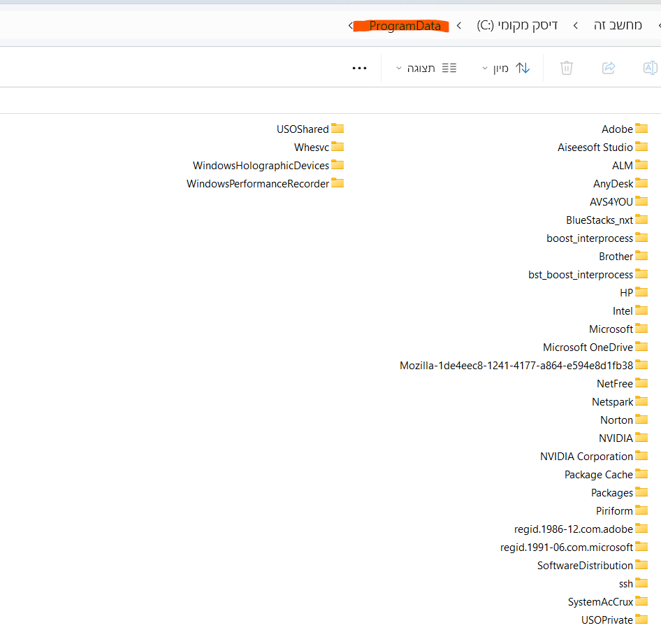This screenshot has height=644, width=661.
Task: Go to דיסק מקומי (C:) in the breadcrumb
Action: [517, 26]
